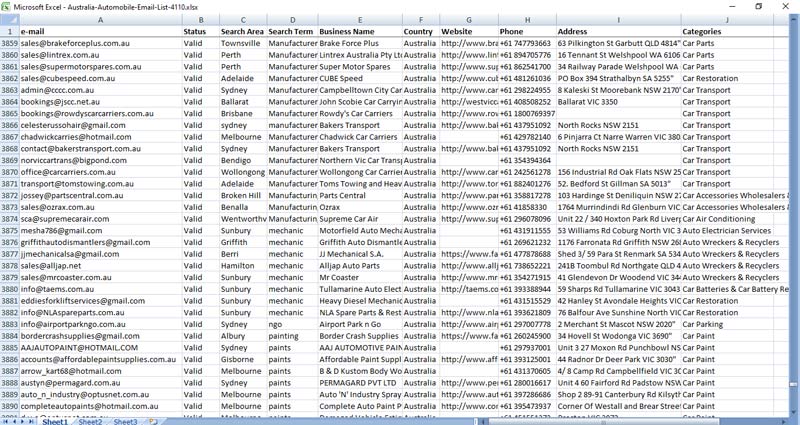Switch to the Sheet1 tab
800x425 pixels.
pyautogui.click(x=55, y=422)
